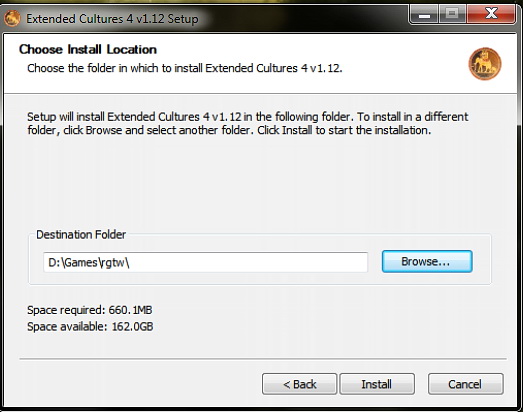Image resolution: width=523 pixels, height=412 pixels.
Task: Click the lion coin logo in the header
Action: pyautogui.click(x=485, y=64)
